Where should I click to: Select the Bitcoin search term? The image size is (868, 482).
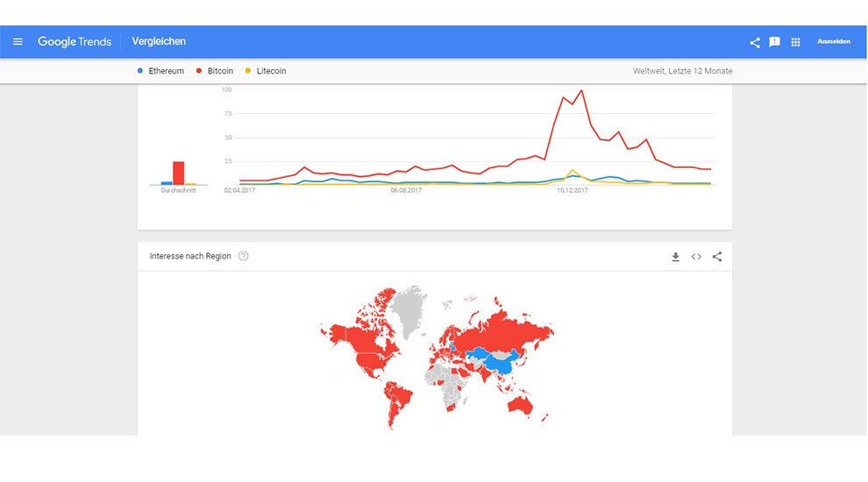click(220, 71)
